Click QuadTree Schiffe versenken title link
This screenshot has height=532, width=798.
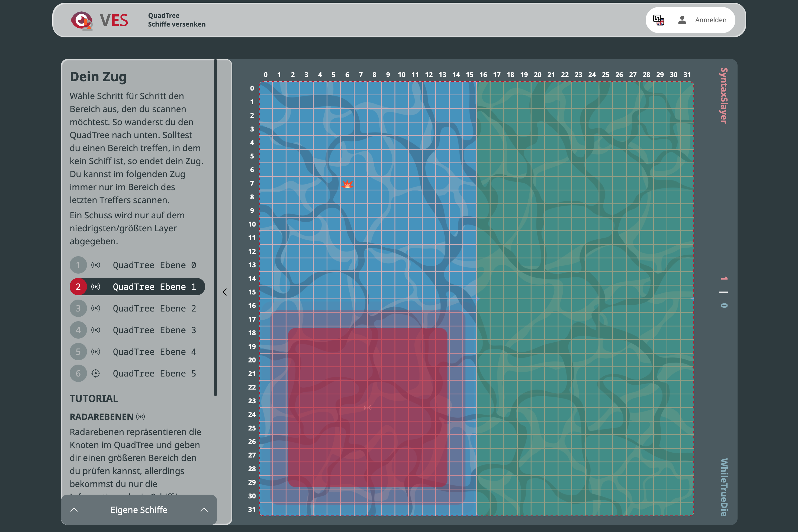pyautogui.click(x=176, y=20)
